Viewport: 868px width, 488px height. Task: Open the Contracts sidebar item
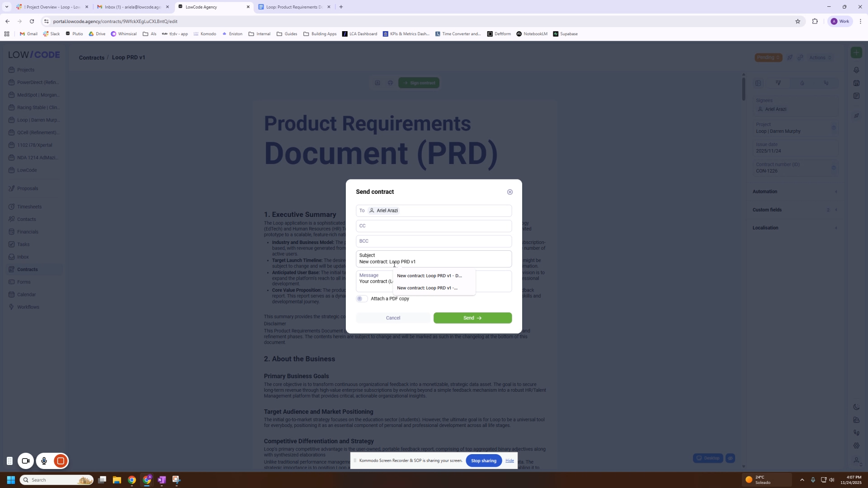(28, 269)
